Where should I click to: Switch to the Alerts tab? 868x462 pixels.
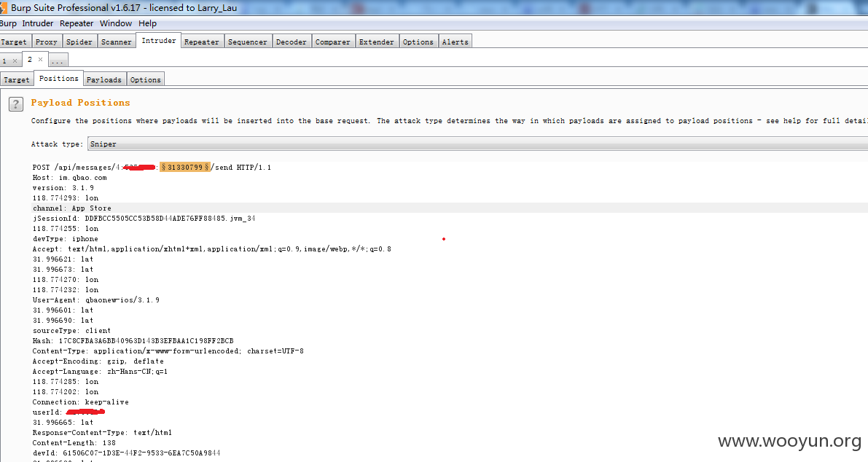[455, 42]
